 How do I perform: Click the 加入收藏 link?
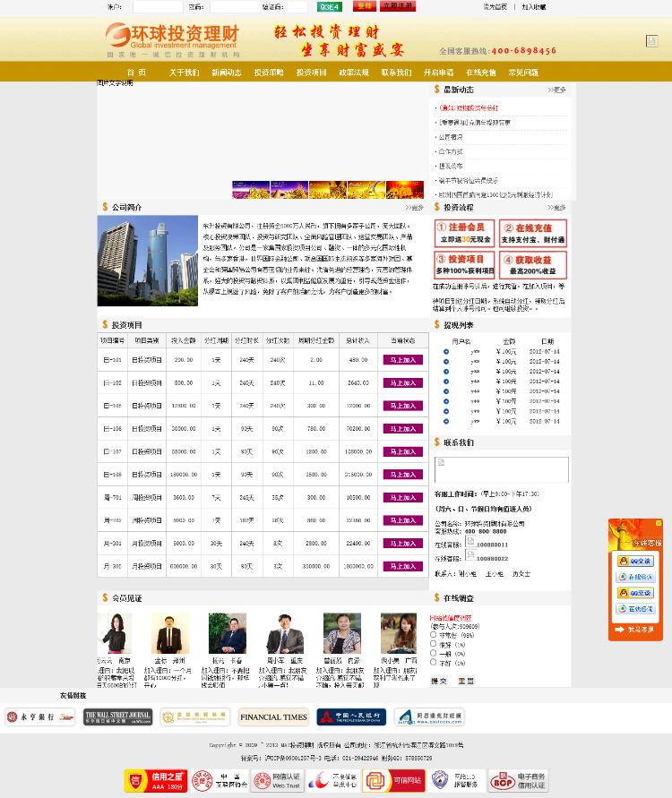tap(533, 6)
